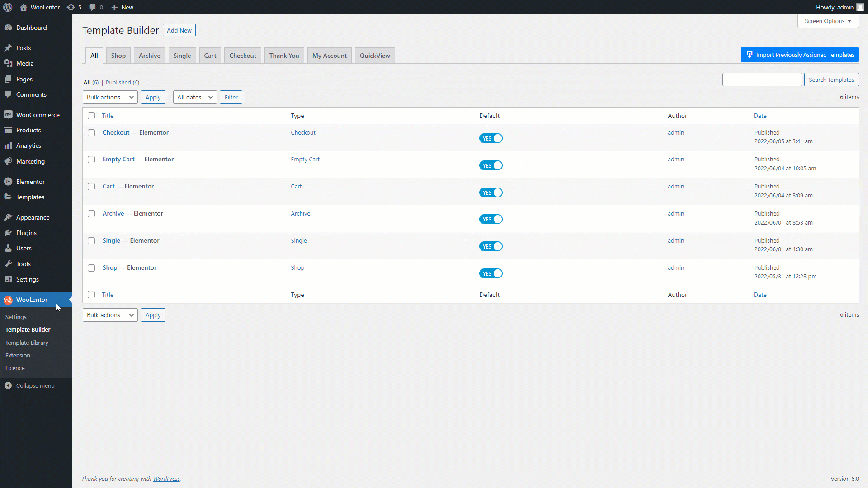The width and height of the screenshot is (868, 488).
Task: Open the Checkout — Elementor template title
Action: coord(136,132)
